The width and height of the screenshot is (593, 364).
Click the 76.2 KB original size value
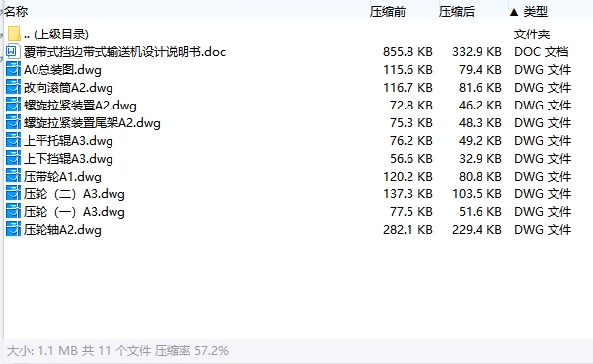coord(411,141)
